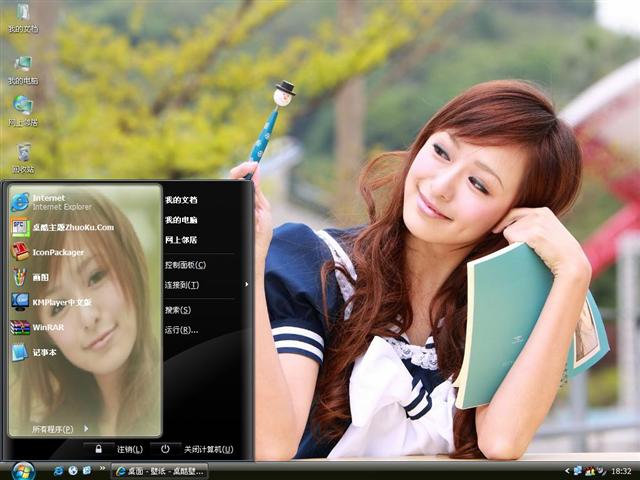
Task: Click the lock icon for log off
Action: click(x=98, y=449)
